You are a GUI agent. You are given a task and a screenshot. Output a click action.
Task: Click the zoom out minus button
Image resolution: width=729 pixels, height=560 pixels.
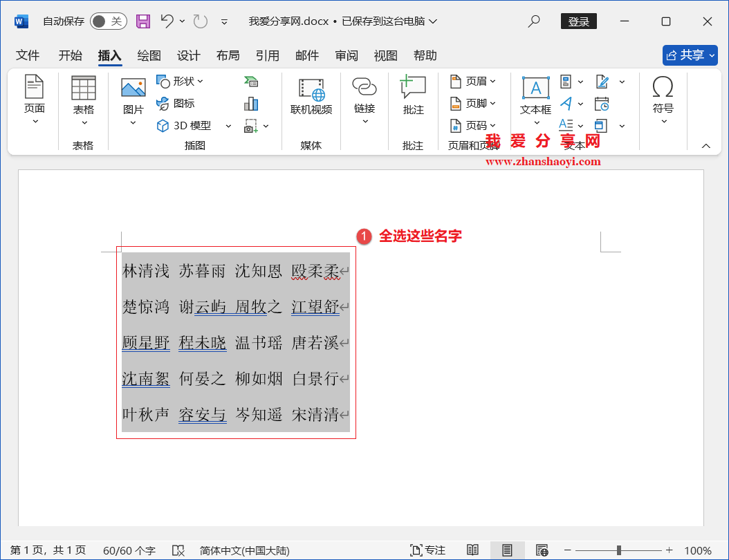click(567, 550)
